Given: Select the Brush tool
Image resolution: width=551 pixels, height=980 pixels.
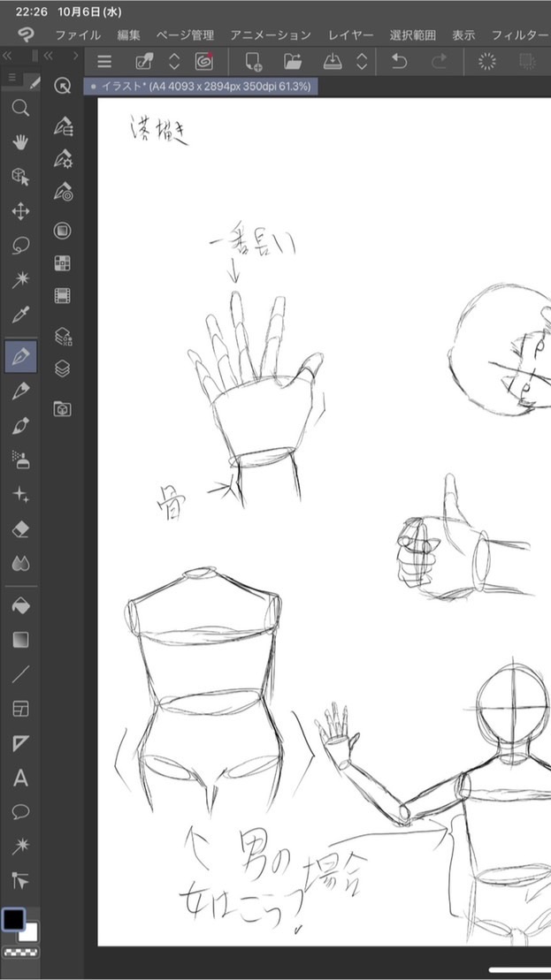Looking at the screenshot, I should point(20,426).
